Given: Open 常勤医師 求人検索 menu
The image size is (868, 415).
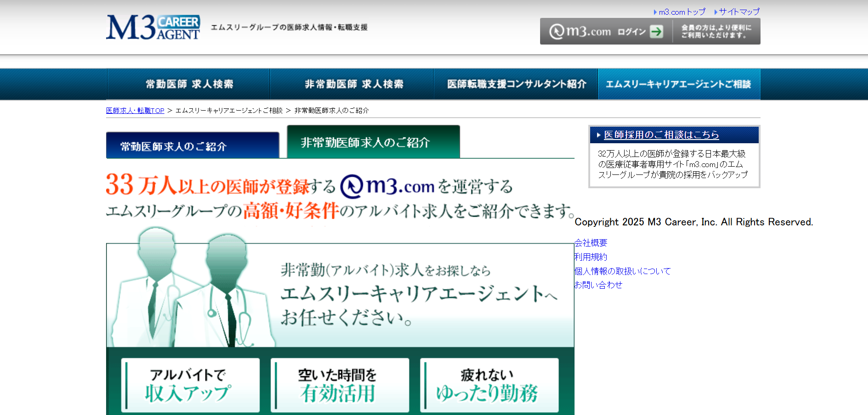Looking at the screenshot, I should (188, 84).
